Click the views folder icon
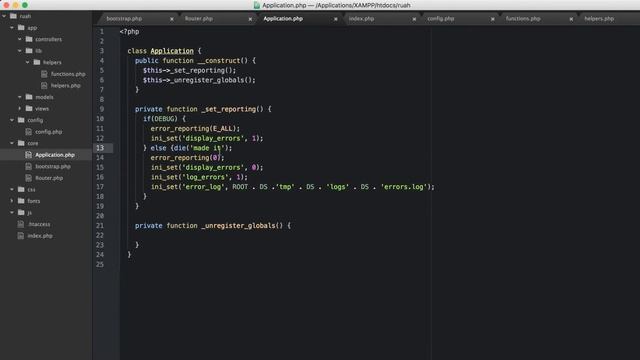 pyautogui.click(x=29, y=109)
